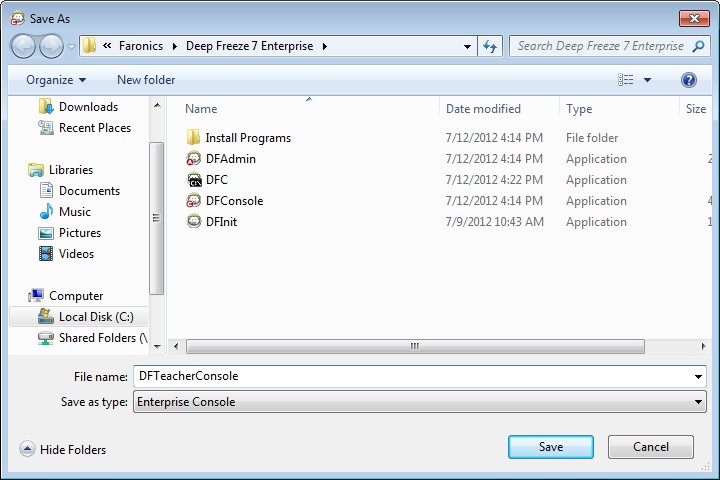The width and height of the screenshot is (720, 480).
Task: Click the DFAdmin application icon
Action: point(193,158)
